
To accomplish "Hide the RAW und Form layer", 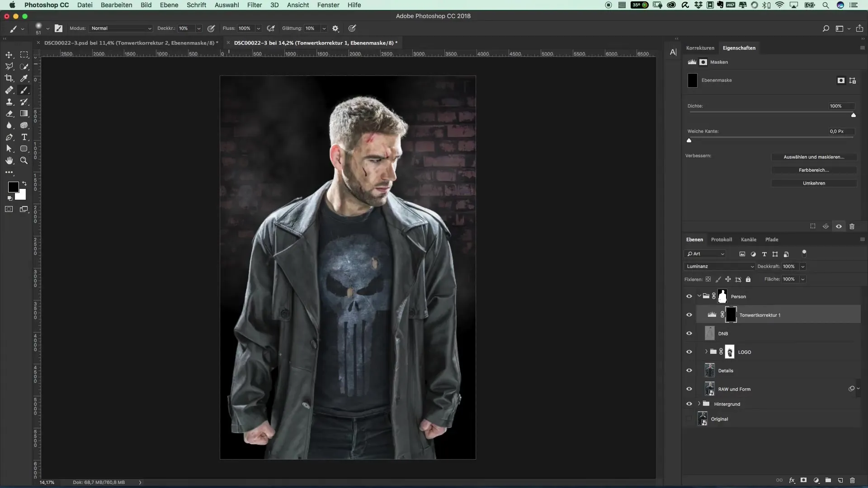I will click(x=689, y=389).
